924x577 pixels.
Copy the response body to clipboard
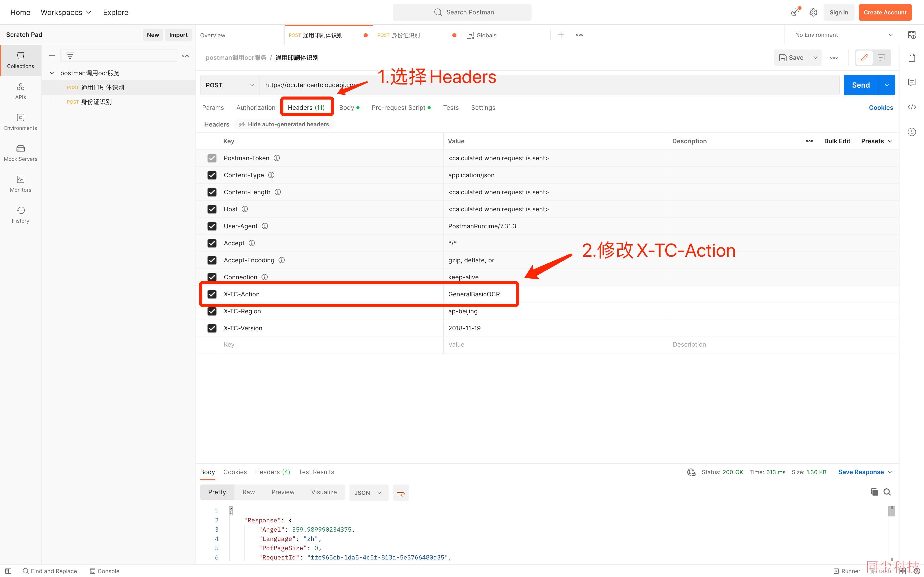click(x=874, y=492)
